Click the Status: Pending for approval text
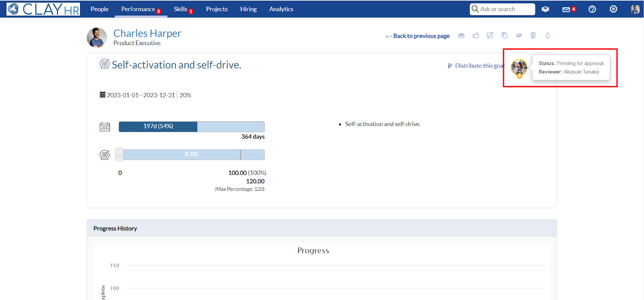The width and height of the screenshot is (644, 300). tap(571, 63)
